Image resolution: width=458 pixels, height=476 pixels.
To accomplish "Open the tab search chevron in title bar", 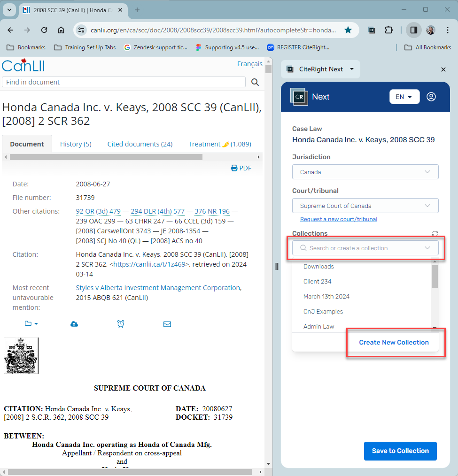I will tap(9, 10).
